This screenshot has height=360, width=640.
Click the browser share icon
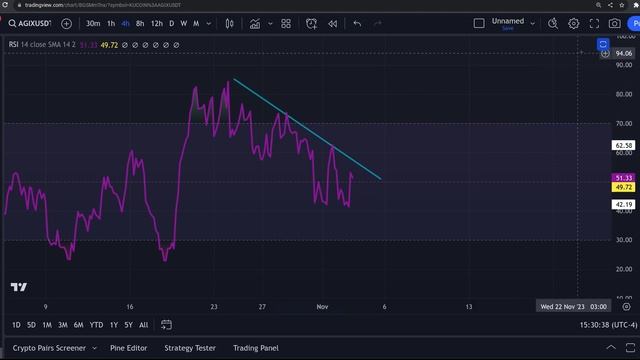point(610,5)
